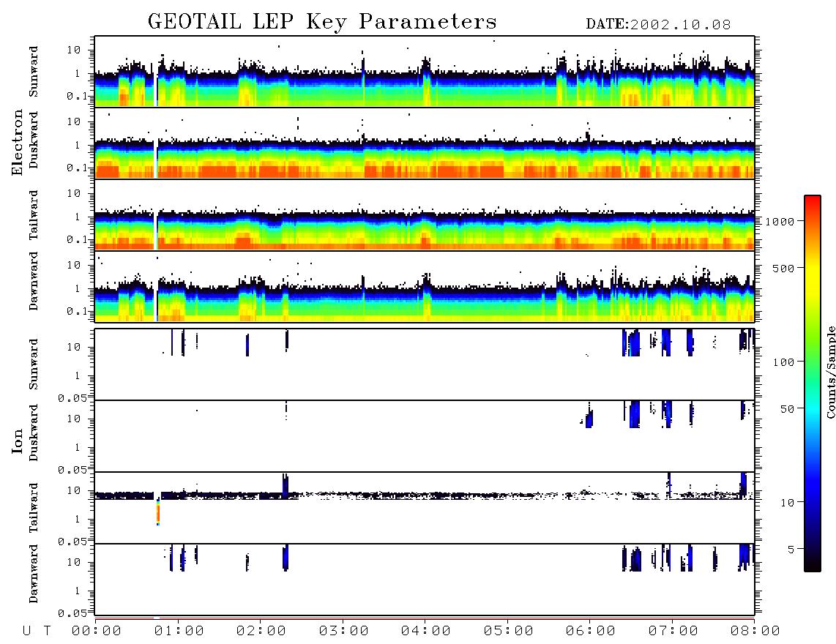The image size is (836, 644).
Task: Click the '10' tick of Electron Sunward panel
Action: 74,50
